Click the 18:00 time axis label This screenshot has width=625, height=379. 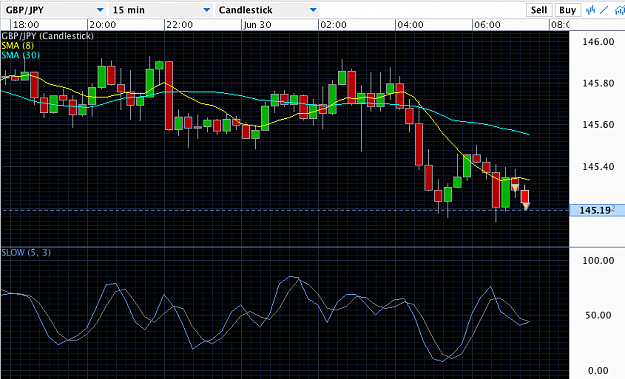pos(26,25)
